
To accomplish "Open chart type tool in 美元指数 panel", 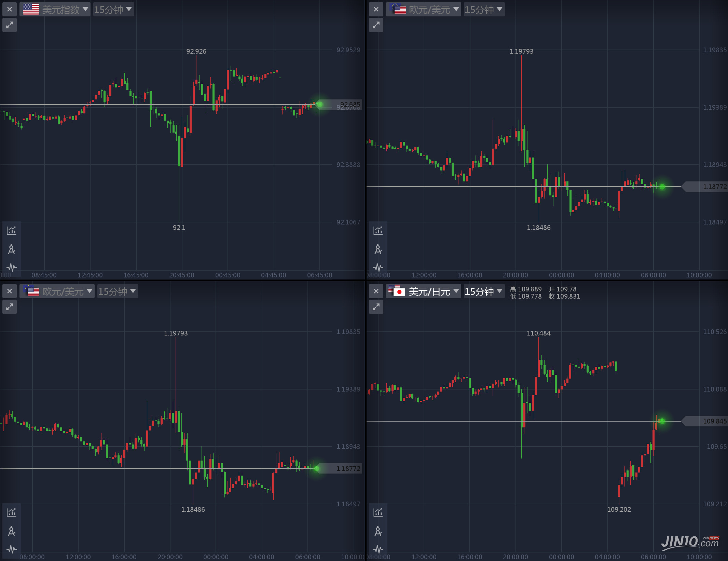I will 12,231.
